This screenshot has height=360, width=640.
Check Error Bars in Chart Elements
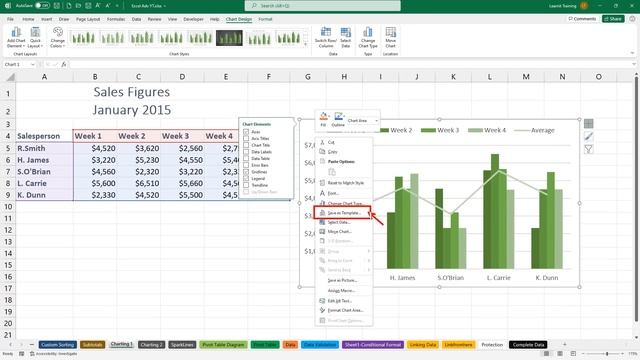246,165
